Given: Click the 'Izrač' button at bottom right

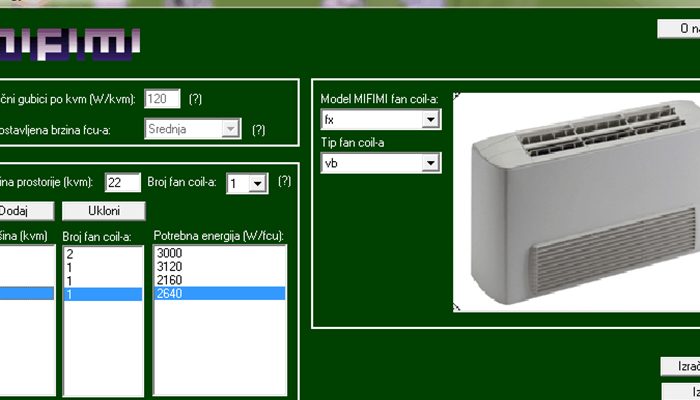Looking at the screenshot, I should pos(680,367).
